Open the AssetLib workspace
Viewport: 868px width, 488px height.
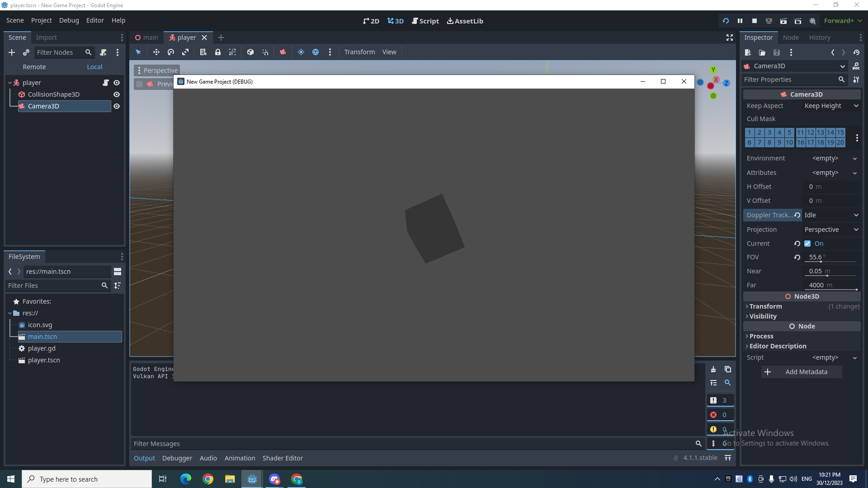[x=465, y=21]
